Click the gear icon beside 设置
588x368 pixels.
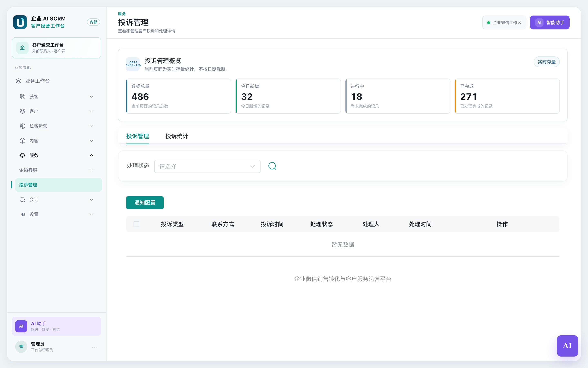pos(23,214)
